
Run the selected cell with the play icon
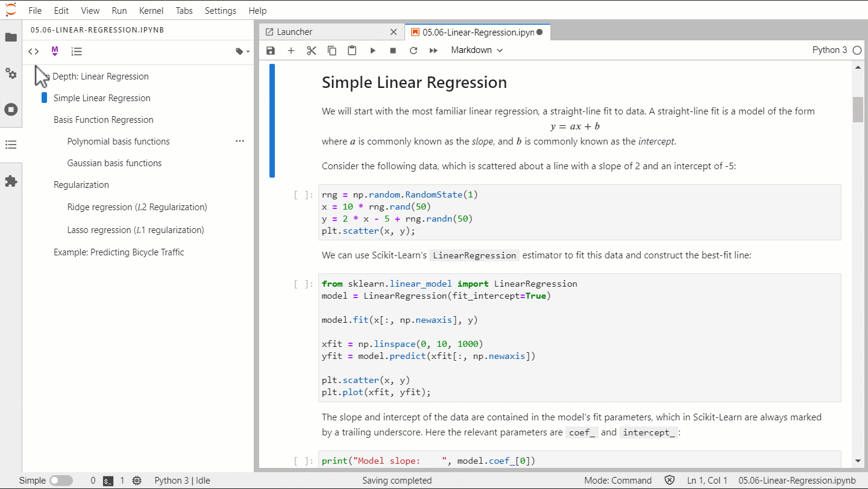373,51
